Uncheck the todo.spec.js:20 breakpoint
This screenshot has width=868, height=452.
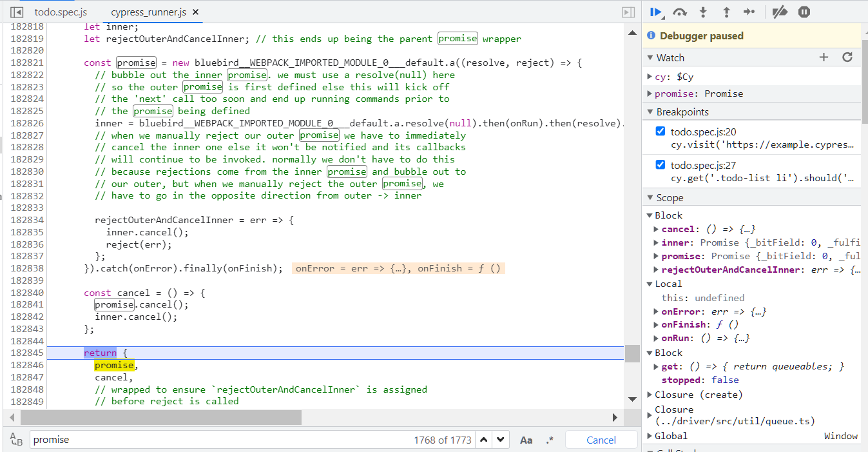[660, 132]
